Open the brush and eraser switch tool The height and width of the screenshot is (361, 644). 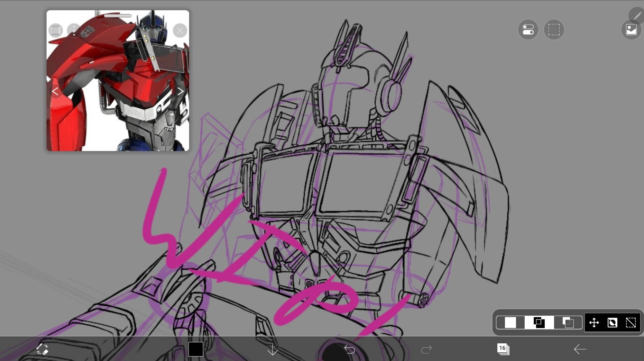42,349
